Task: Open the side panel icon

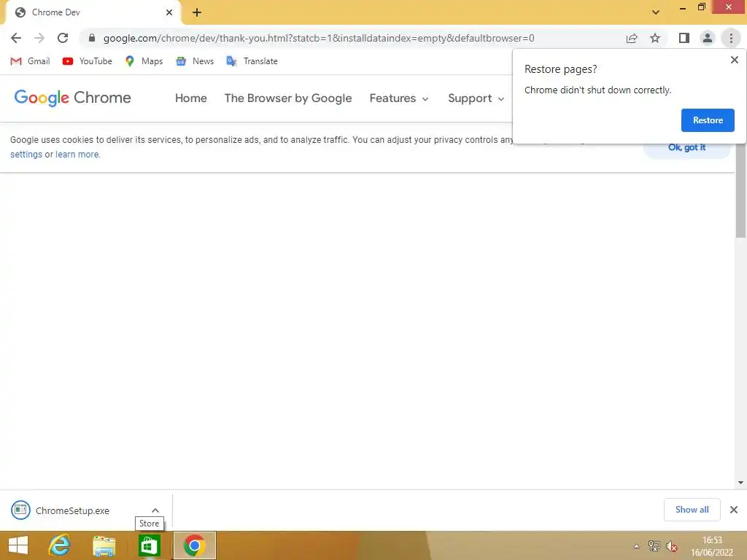Action: click(684, 38)
